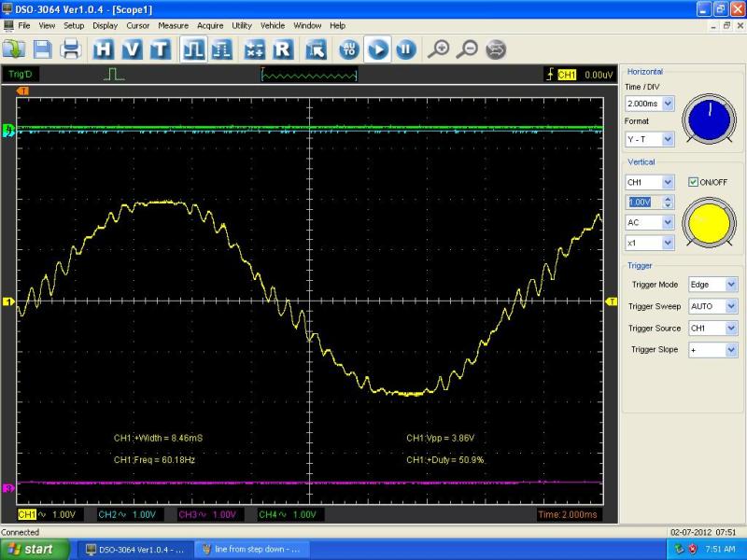Click the orange trigger position marker at top

[x=22, y=91]
